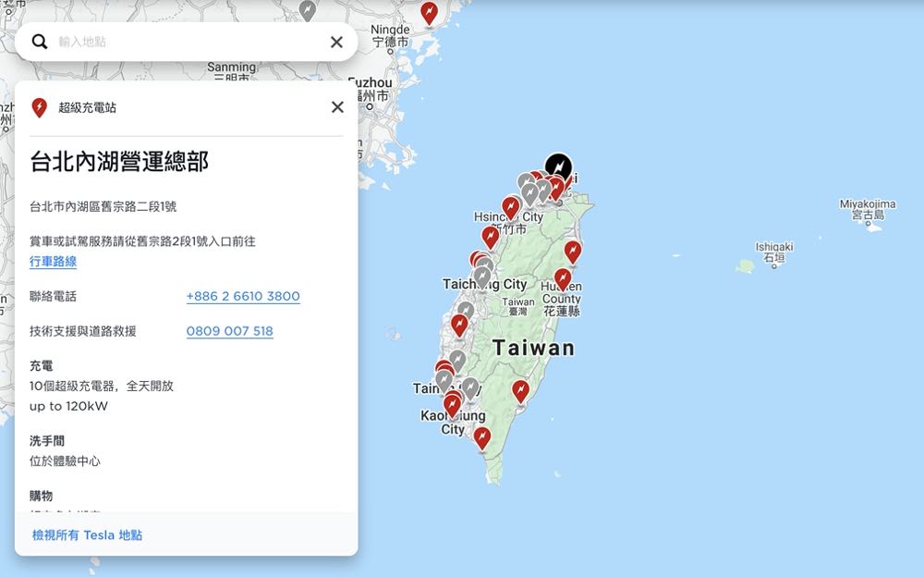This screenshot has width=924, height=577.
Task: Select the red Supercharger pin near Hsinchu City
Action: (x=510, y=208)
